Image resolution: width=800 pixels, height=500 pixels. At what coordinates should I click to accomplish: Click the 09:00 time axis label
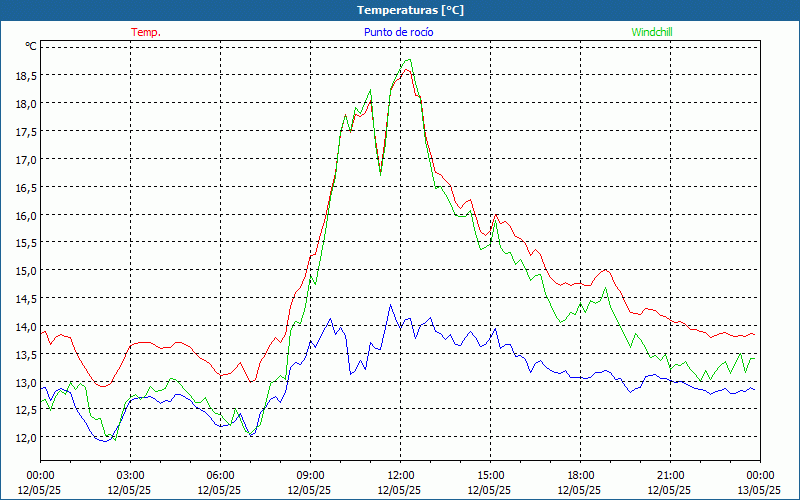tap(310, 475)
